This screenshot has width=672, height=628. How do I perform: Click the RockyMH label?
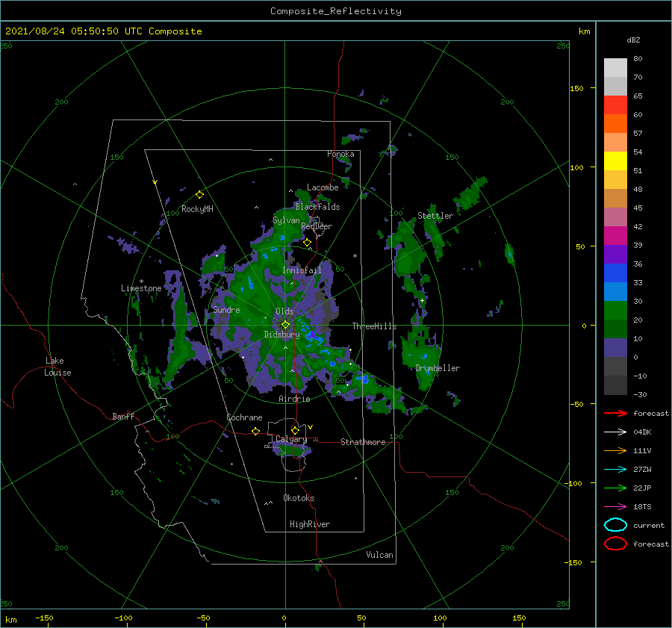(x=197, y=209)
